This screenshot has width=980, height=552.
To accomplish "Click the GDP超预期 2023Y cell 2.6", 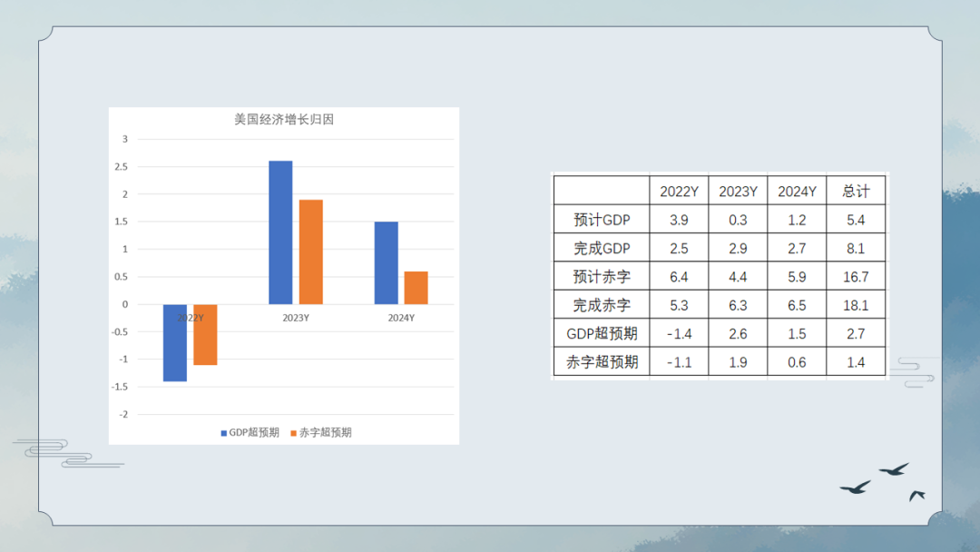I will (738, 334).
